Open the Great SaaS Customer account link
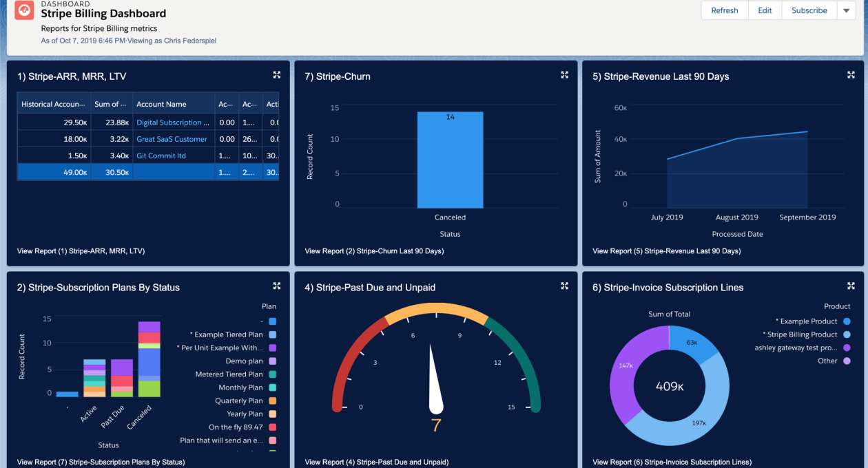Viewport: 868px width, 468px height. click(x=172, y=139)
